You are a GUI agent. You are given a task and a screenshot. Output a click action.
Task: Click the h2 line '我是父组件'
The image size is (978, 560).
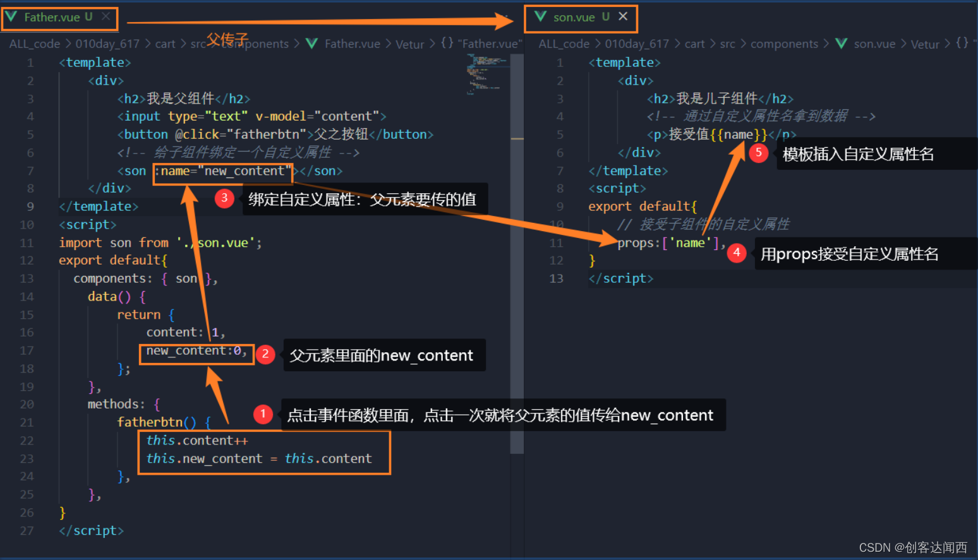[x=184, y=98]
